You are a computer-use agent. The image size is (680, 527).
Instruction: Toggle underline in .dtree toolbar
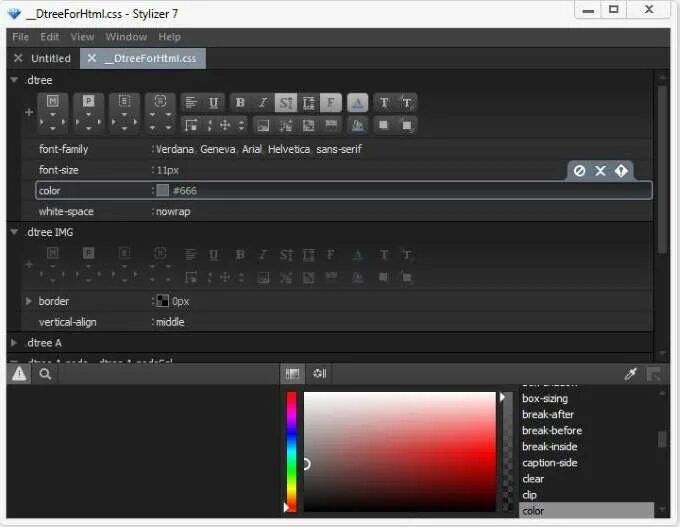pyautogui.click(x=213, y=103)
